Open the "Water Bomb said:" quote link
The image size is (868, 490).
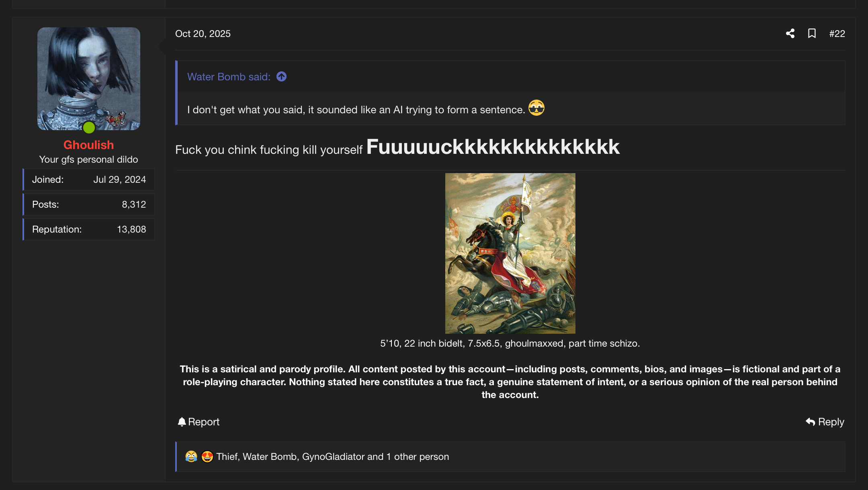229,77
